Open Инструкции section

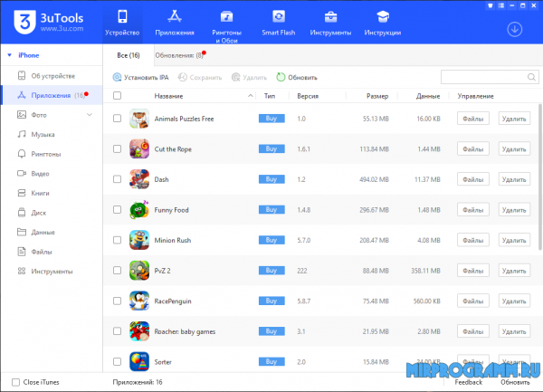point(383,23)
